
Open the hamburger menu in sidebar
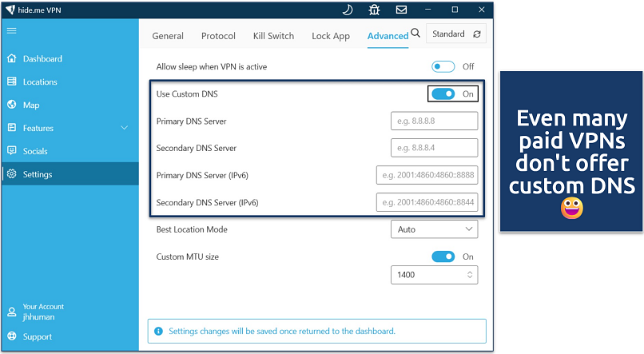point(11,30)
